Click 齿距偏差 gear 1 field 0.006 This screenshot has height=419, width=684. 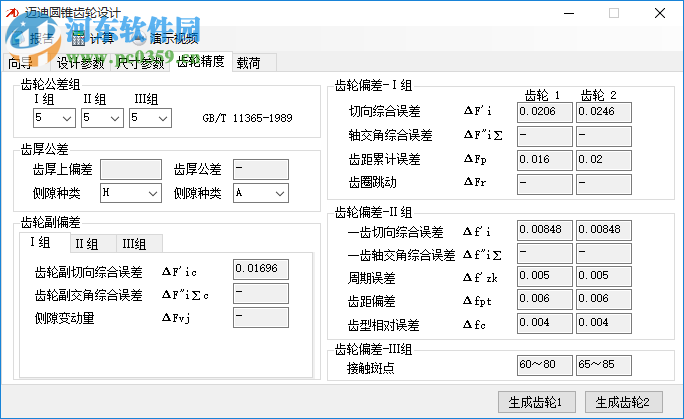(544, 300)
